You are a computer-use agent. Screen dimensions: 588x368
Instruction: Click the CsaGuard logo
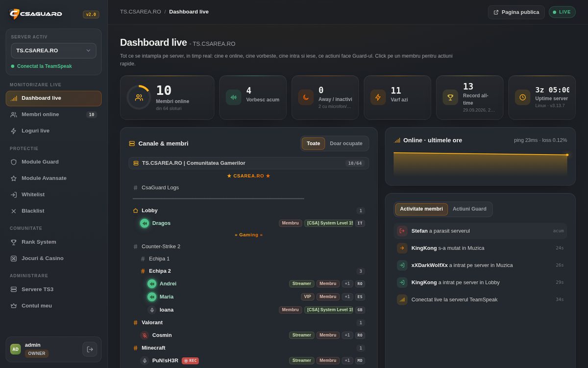pos(36,14)
